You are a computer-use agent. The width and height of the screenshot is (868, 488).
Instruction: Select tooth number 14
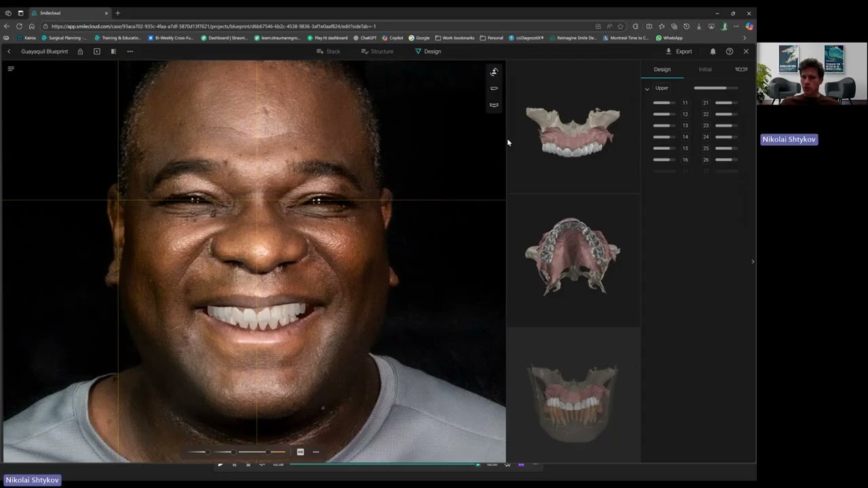click(685, 137)
